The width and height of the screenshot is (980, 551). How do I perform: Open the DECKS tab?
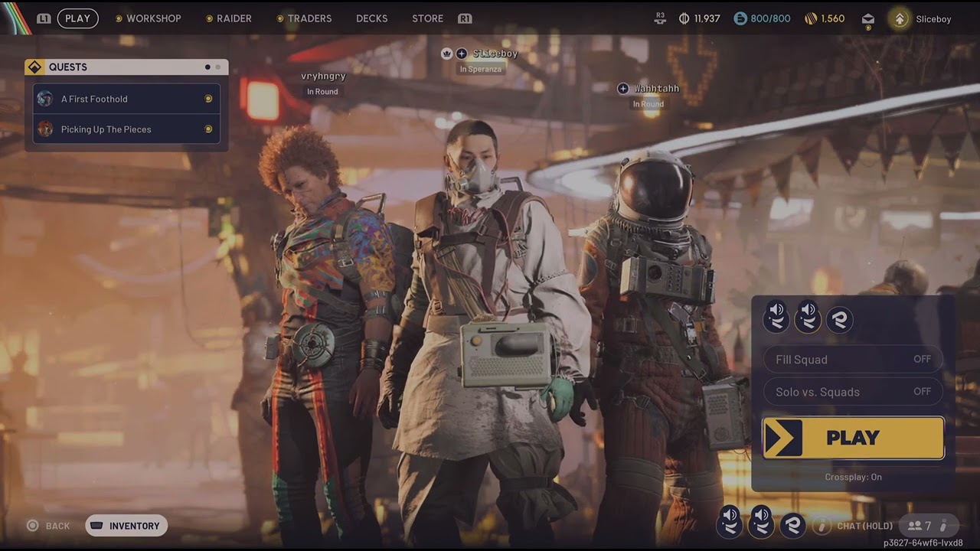pyautogui.click(x=372, y=18)
